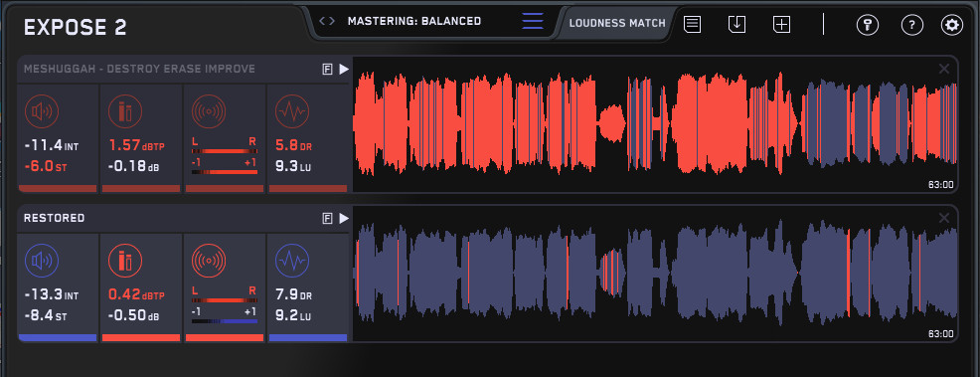Click the EXPOSE 2 logo title
This screenshot has height=377, width=980.
coord(75,28)
